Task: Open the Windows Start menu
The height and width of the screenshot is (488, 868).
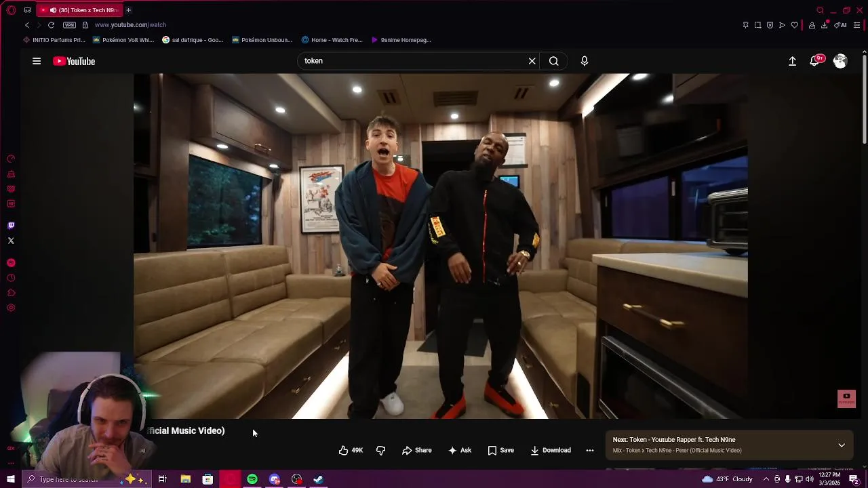Action: pos(11,479)
